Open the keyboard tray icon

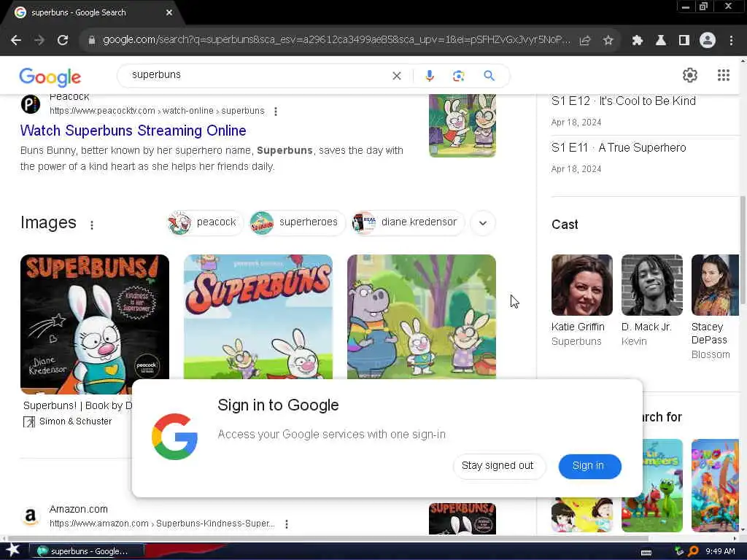646,552
